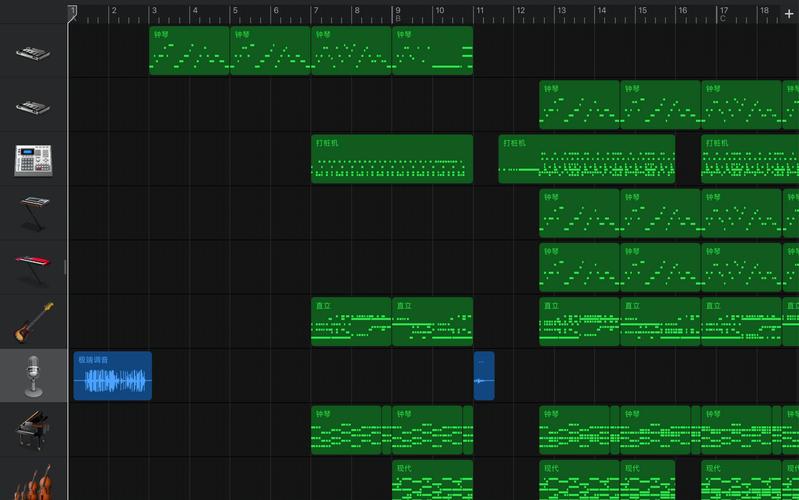799x500 pixels.
Task: Select the blue audio region at bar 1
Action: (x=113, y=376)
